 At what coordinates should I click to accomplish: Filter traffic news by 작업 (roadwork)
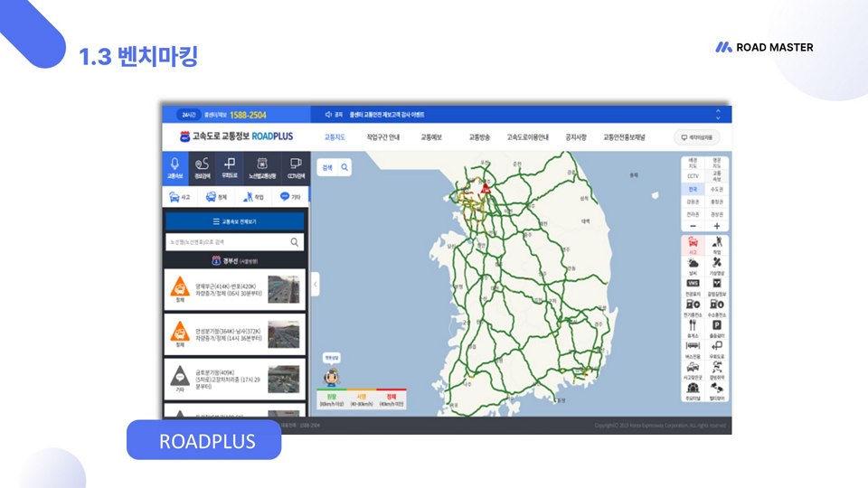coord(253,197)
